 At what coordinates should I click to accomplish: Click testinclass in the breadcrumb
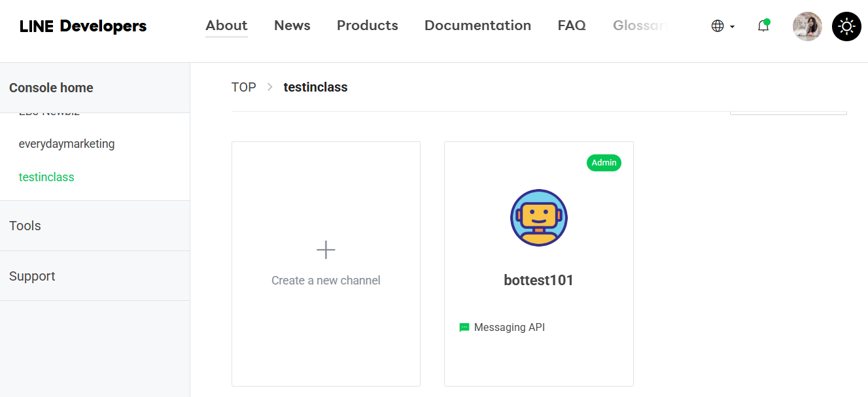[315, 87]
